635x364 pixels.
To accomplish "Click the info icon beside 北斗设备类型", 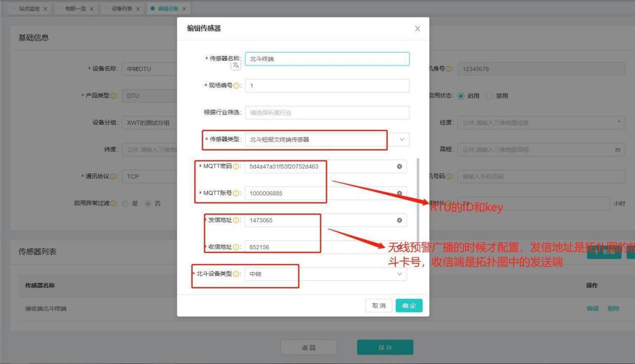I will click(x=236, y=274).
